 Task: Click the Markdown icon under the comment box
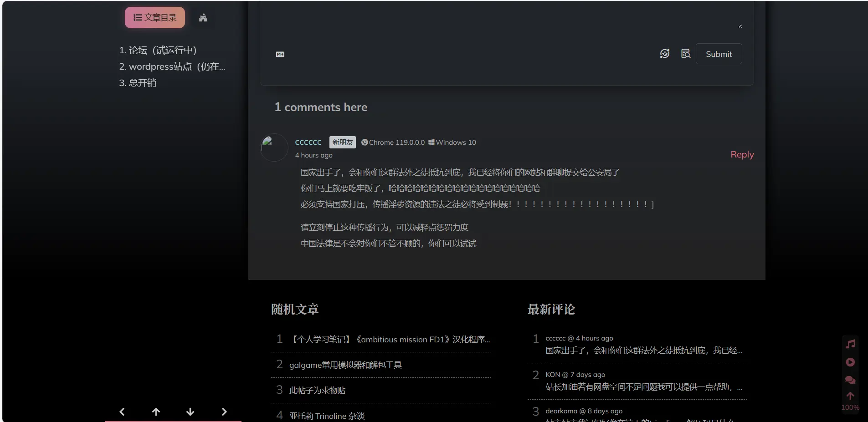coord(280,54)
